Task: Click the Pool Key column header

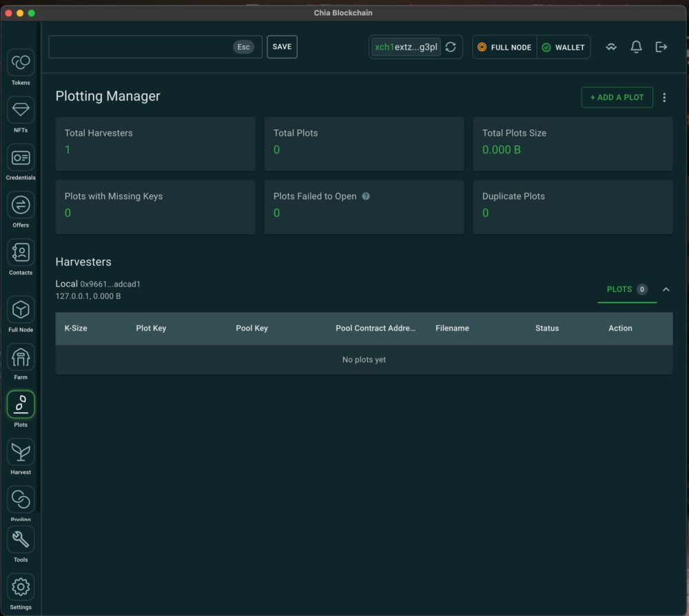Action: (x=251, y=328)
